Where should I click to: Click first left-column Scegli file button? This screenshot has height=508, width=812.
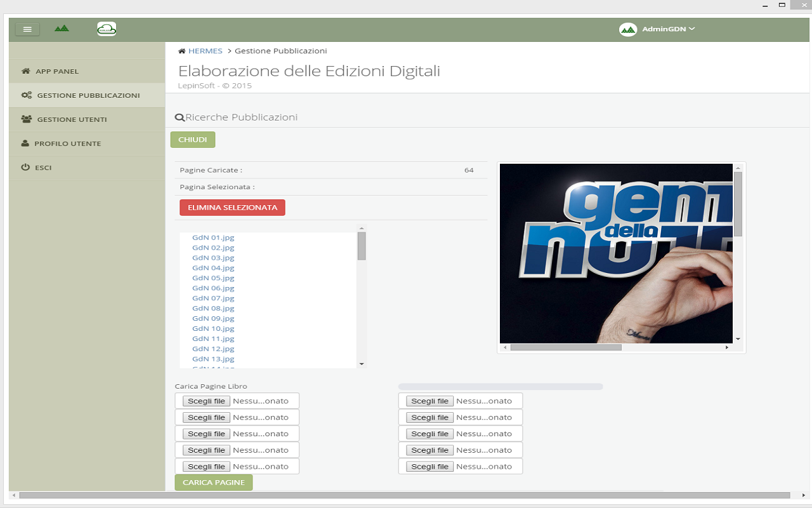[x=207, y=401]
